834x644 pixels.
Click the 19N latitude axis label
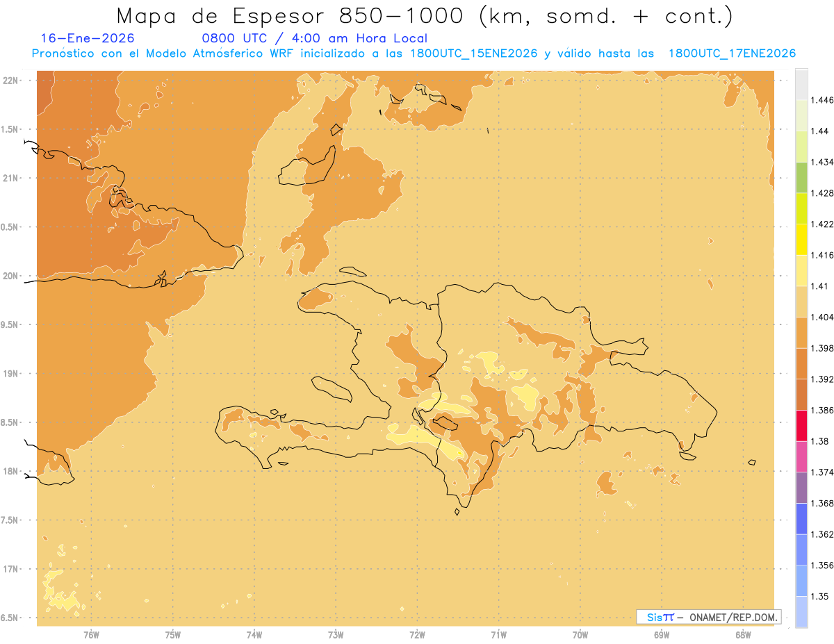pos(11,374)
